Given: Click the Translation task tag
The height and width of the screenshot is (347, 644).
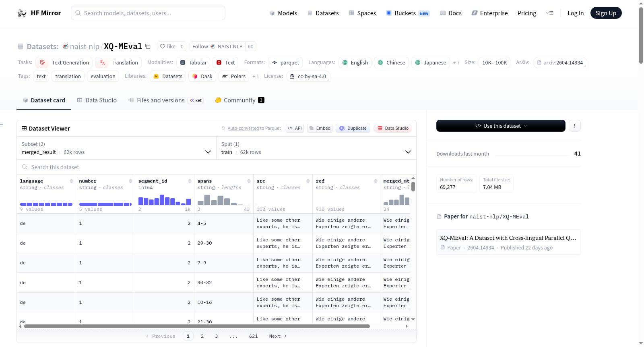Looking at the screenshot, I should click(118, 62).
